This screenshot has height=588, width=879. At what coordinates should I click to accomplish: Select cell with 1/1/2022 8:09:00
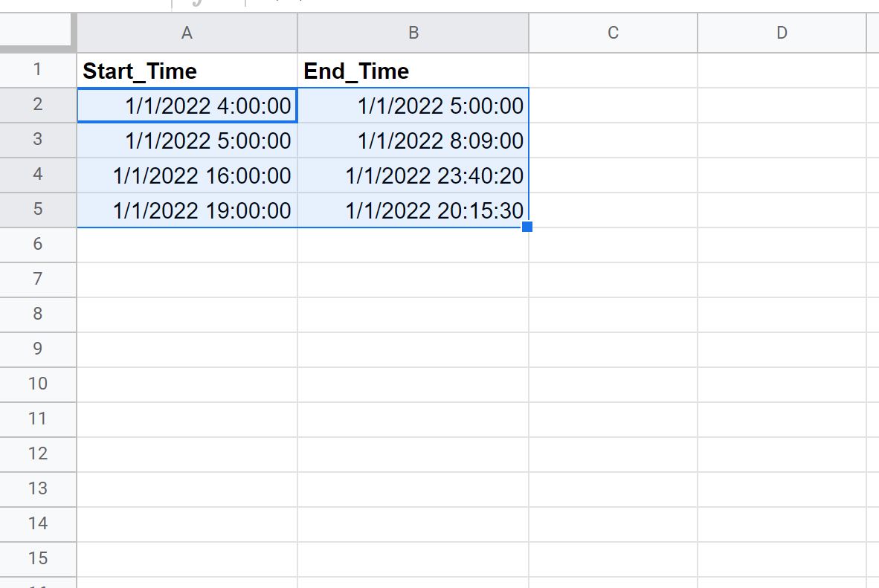coord(413,140)
